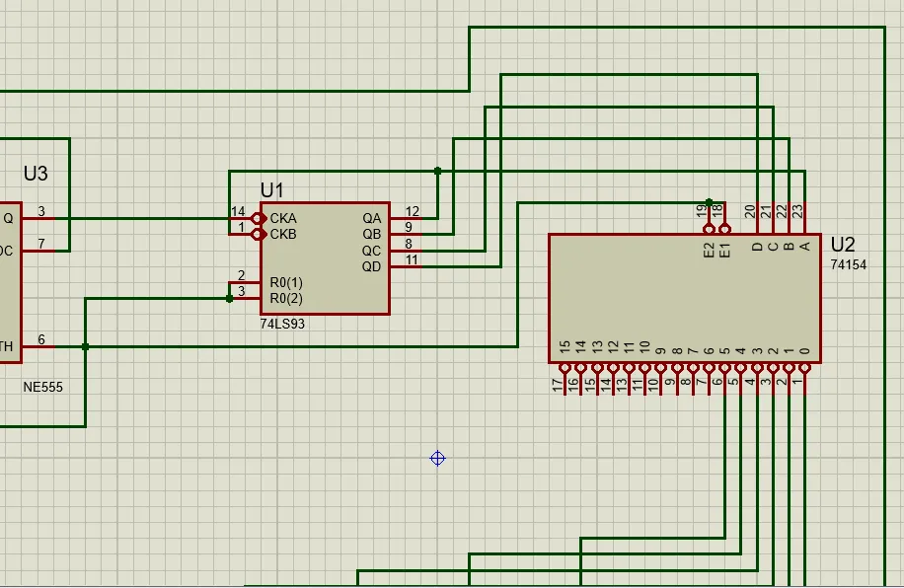Click the C input label on U2
Viewport: 904px width, 588px height.
pyautogui.click(x=773, y=247)
